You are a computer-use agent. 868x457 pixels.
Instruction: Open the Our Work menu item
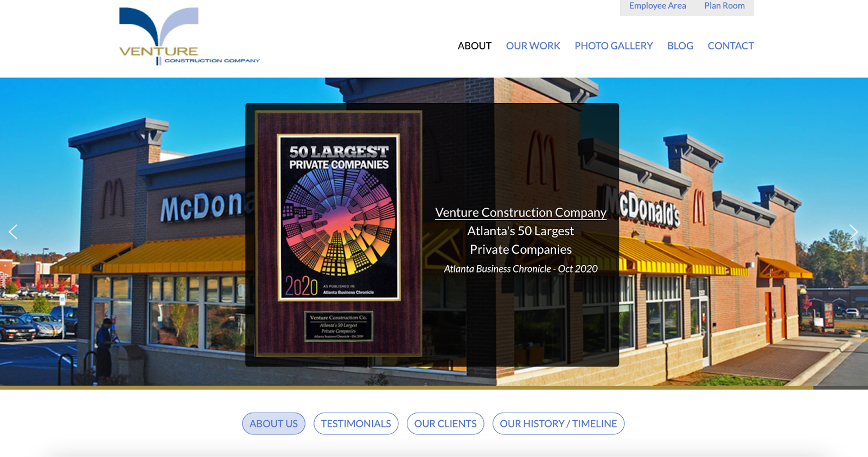(x=533, y=46)
